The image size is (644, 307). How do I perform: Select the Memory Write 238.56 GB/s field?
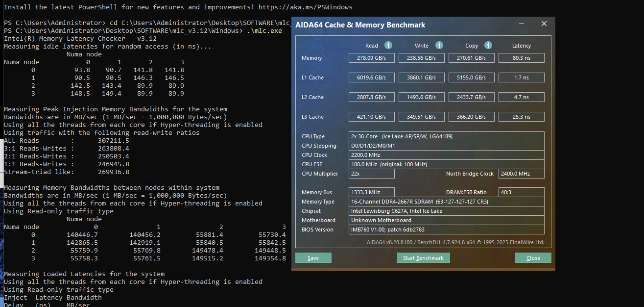422,58
